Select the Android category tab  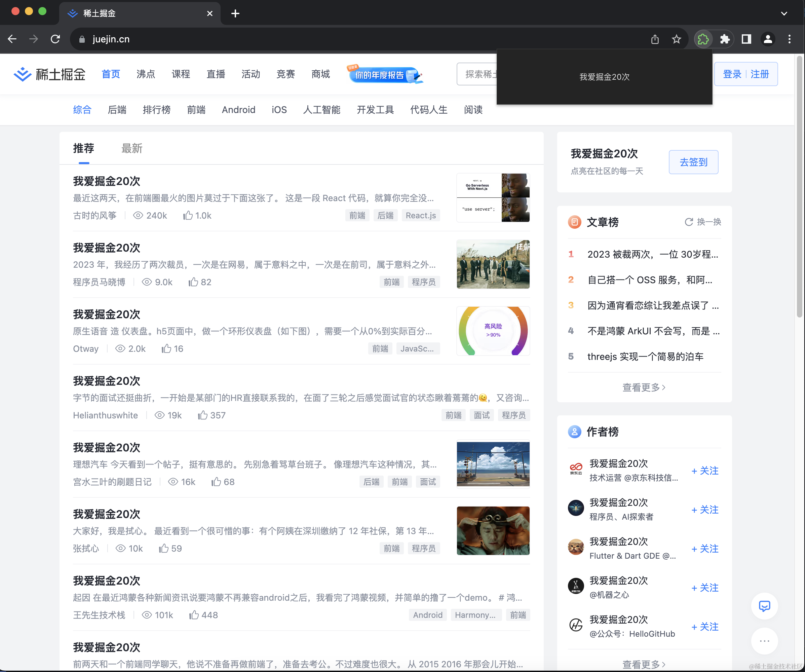[238, 110]
